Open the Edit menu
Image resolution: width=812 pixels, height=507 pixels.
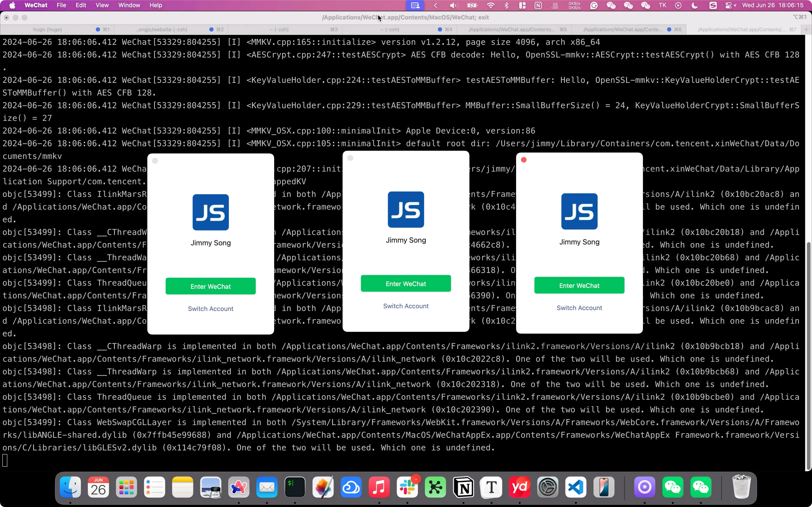coord(81,5)
